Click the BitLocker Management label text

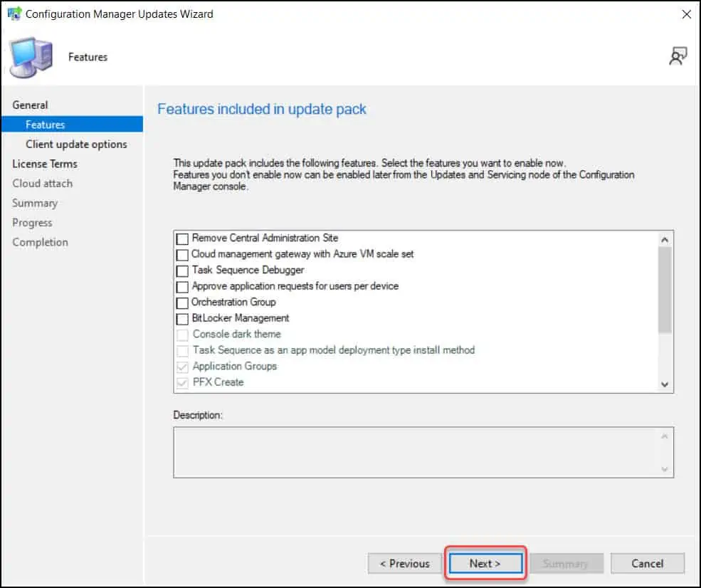(x=241, y=318)
